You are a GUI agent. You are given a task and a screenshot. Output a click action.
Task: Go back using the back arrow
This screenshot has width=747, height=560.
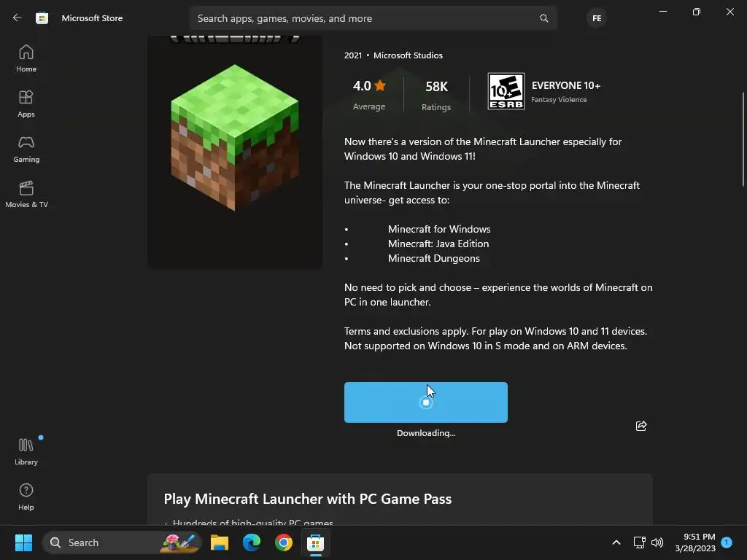click(x=18, y=17)
